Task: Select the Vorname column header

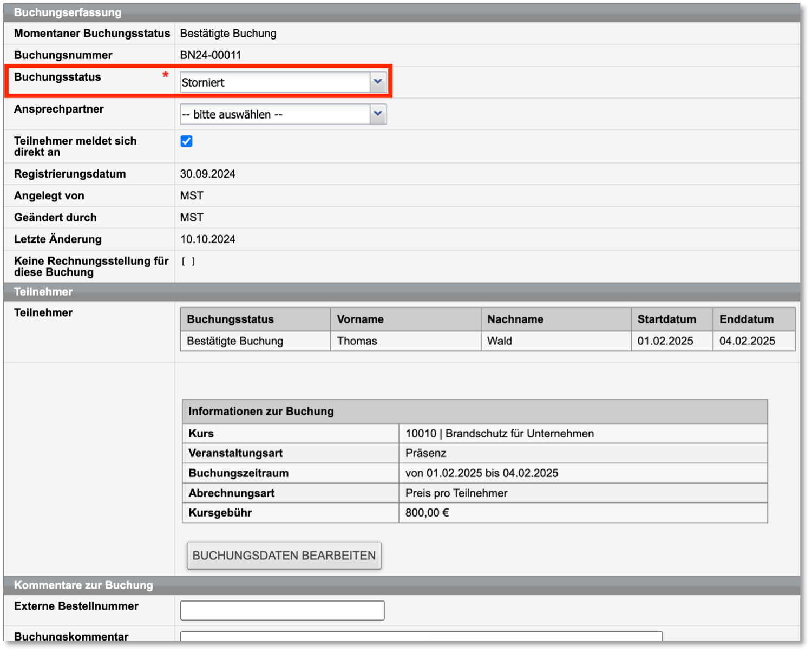Action: point(360,319)
